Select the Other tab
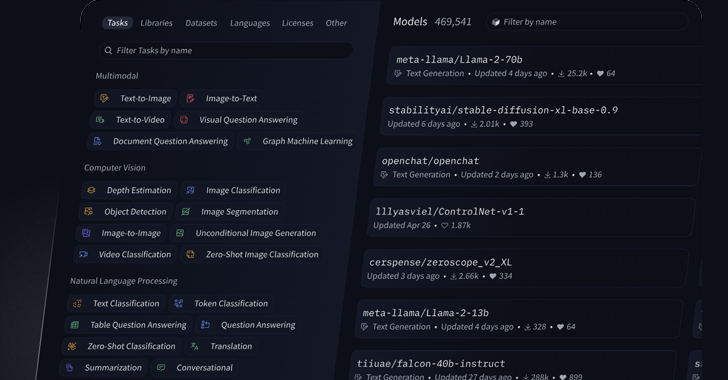This screenshot has height=380, width=728. pyautogui.click(x=336, y=23)
